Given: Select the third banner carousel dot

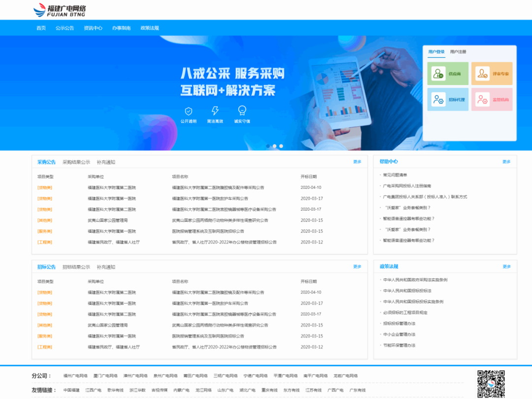Looking at the screenshot, I should [x=281, y=146].
